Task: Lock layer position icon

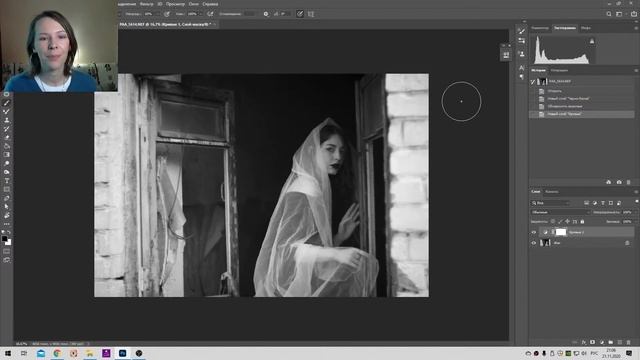Action: (x=567, y=222)
